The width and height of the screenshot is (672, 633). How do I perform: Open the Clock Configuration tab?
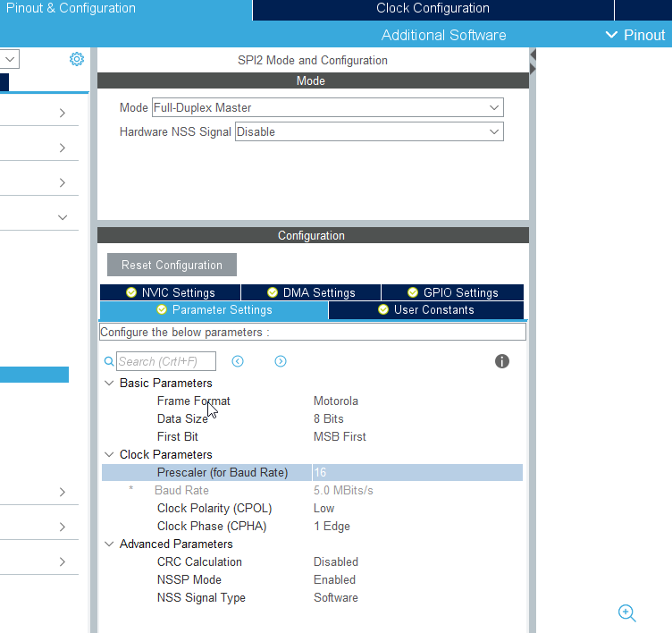(433, 9)
